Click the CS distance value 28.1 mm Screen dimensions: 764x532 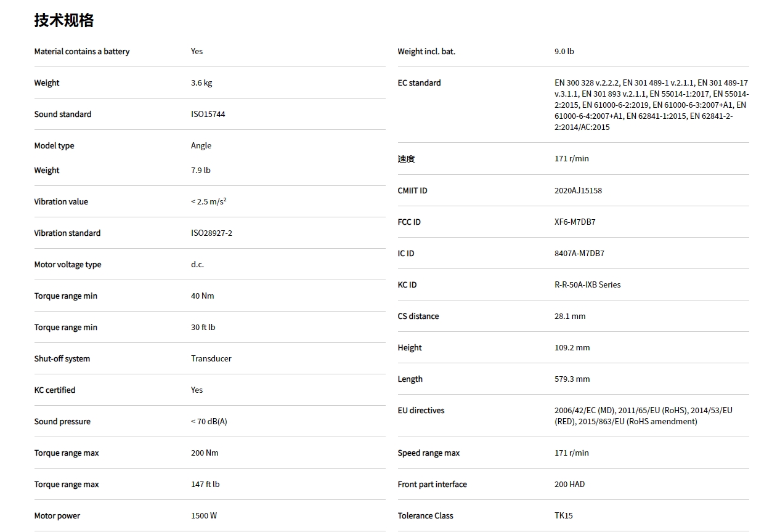(570, 316)
